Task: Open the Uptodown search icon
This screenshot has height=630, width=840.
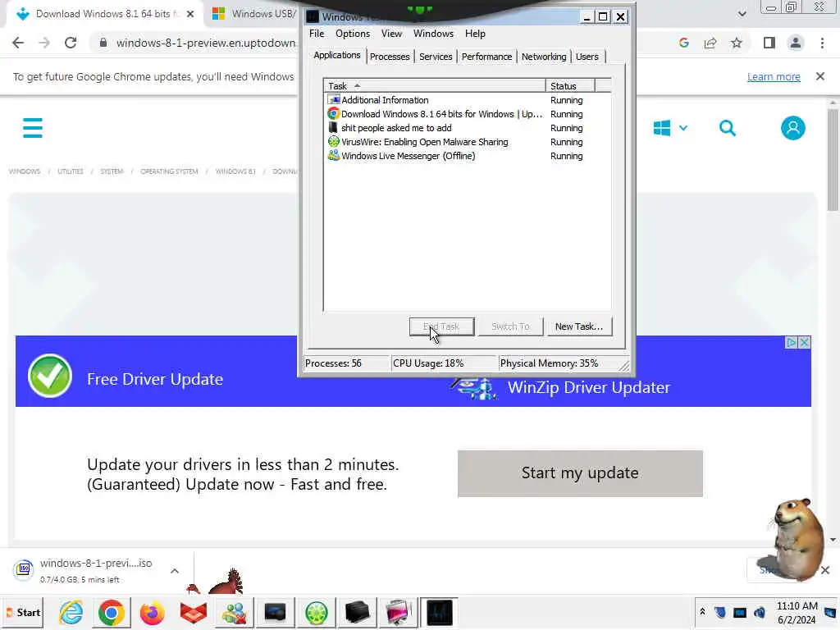Action: pyautogui.click(x=728, y=128)
